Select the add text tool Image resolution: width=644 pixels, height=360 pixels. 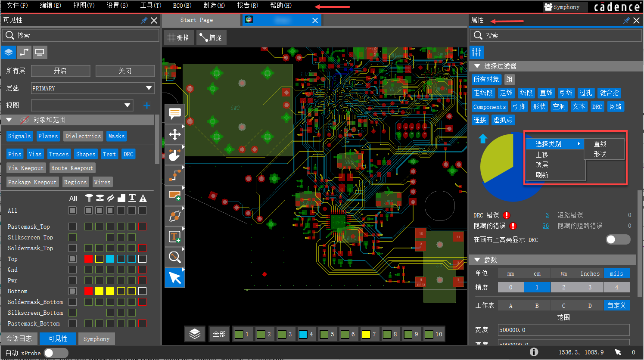(174, 236)
